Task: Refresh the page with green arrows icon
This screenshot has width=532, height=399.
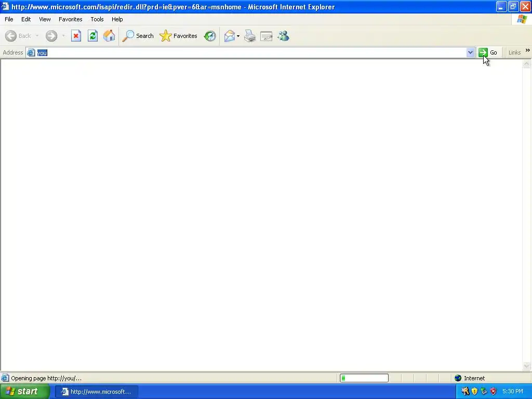Action: pos(92,36)
